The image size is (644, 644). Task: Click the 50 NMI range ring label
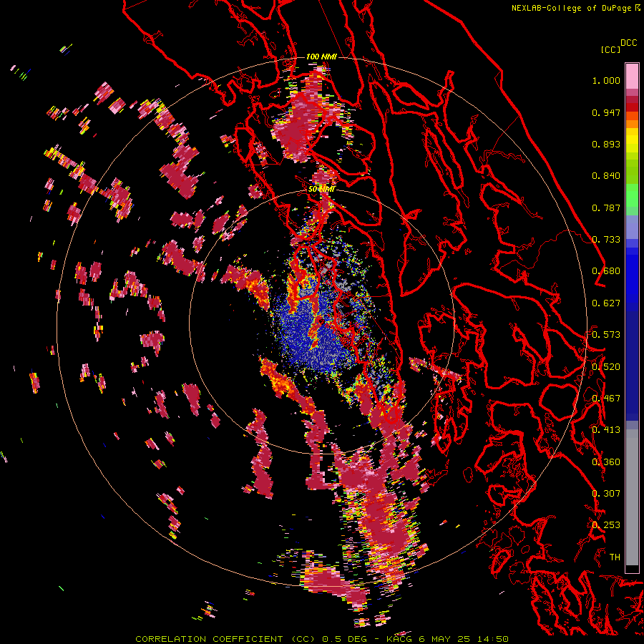[x=321, y=189]
